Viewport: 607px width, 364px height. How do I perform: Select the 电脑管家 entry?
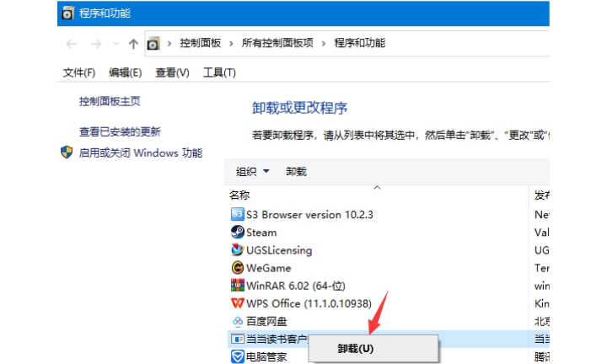point(266,356)
